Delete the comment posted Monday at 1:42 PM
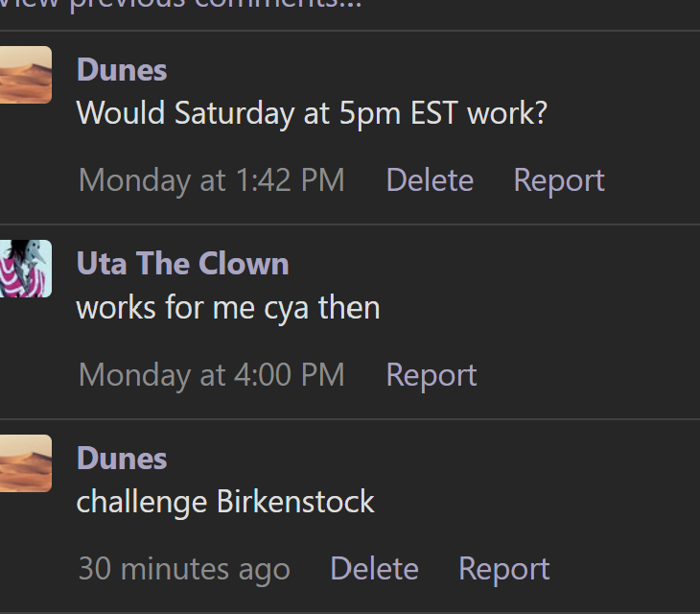Image resolution: width=700 pixels, height=614 pixels. click(x=430, y=180)
